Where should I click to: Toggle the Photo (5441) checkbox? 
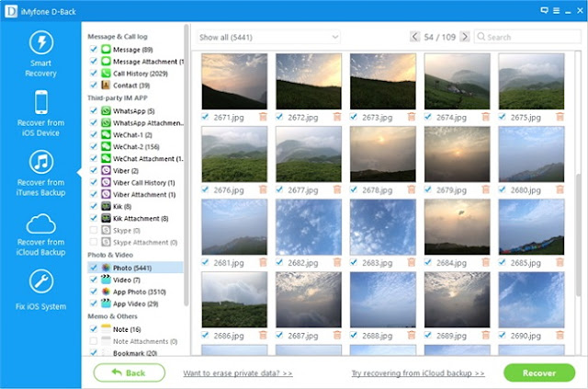(x=94, y=268)
